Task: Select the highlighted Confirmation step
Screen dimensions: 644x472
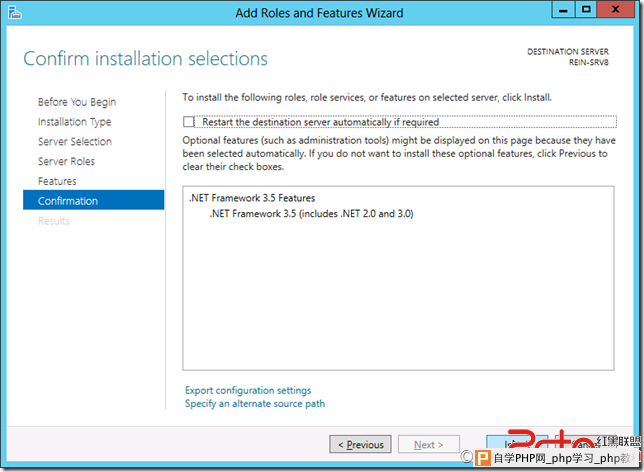Action: pos(94,200)
